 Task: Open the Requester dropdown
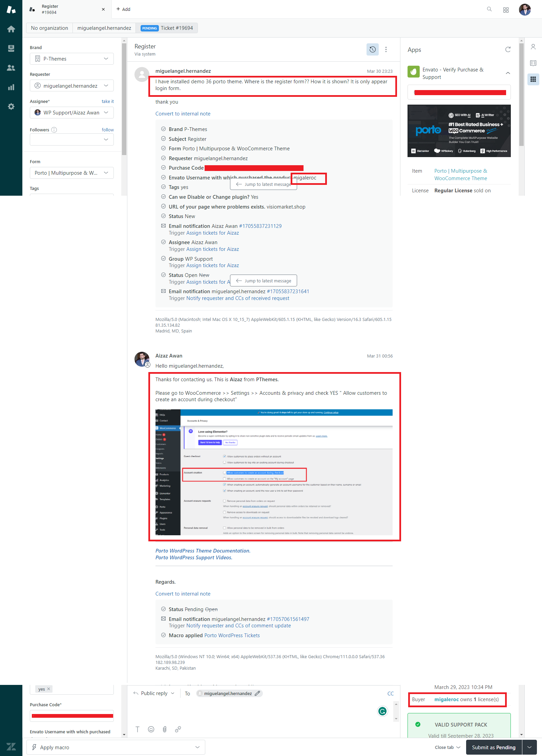pos(72,86)
